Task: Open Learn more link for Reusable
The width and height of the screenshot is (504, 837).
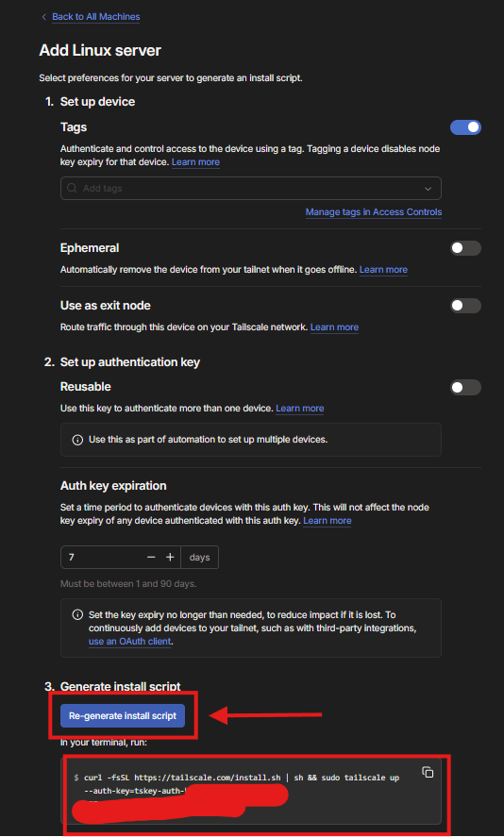Action: pyautogui.click(x=299, y=409)
